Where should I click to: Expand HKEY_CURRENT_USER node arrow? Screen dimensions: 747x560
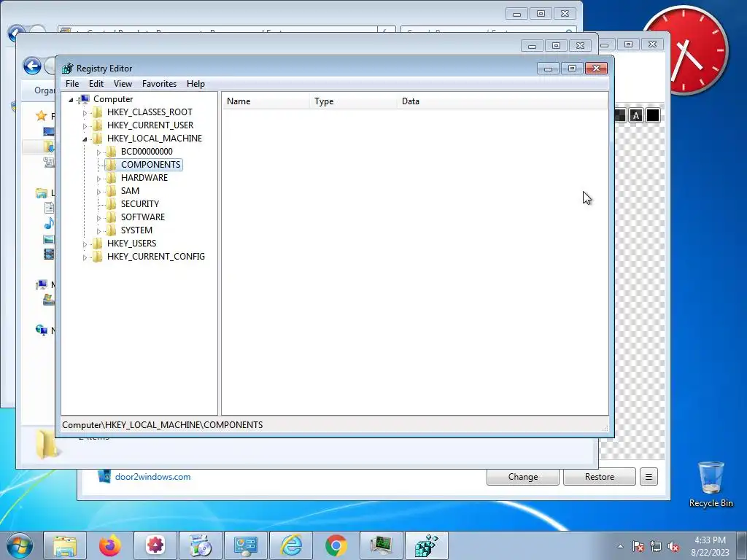point(85,125)
